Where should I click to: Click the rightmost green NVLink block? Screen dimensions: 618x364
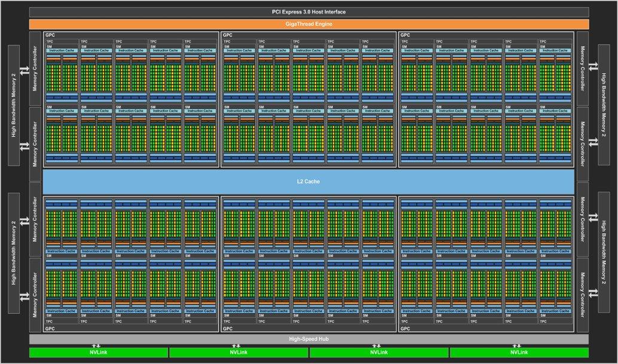click(x=519, y=353)
